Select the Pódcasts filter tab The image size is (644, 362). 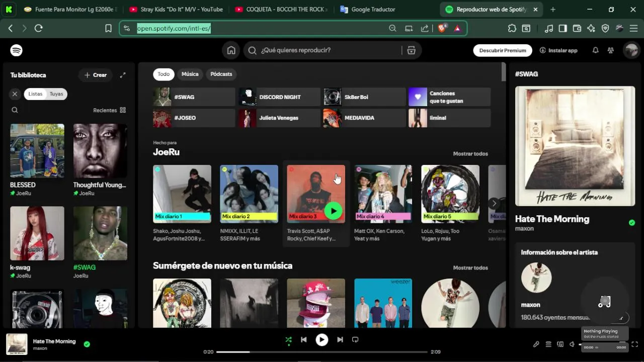tap(221, 74)
